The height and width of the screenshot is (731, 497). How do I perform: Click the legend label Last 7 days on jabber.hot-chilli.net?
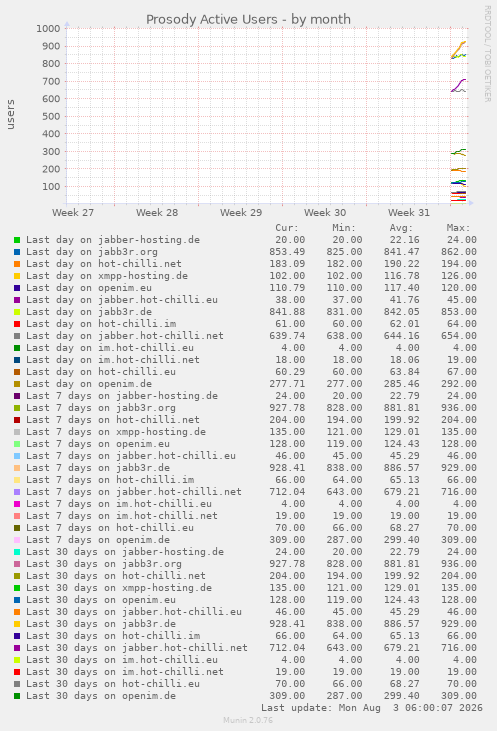(134, 492)
